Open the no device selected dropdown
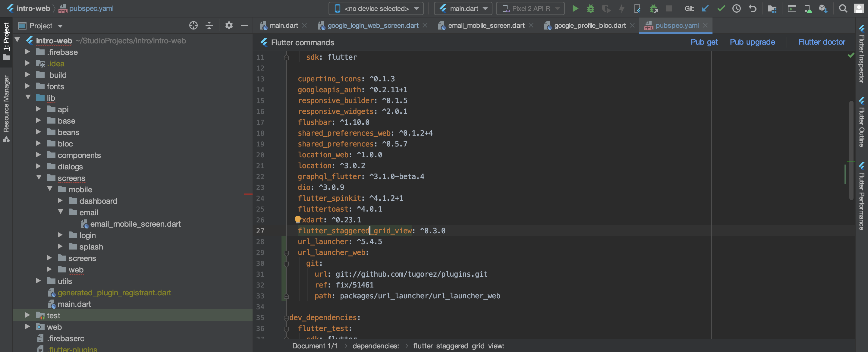Image resolution: width=868 pixels, height=352 pixels. [376, 8]
